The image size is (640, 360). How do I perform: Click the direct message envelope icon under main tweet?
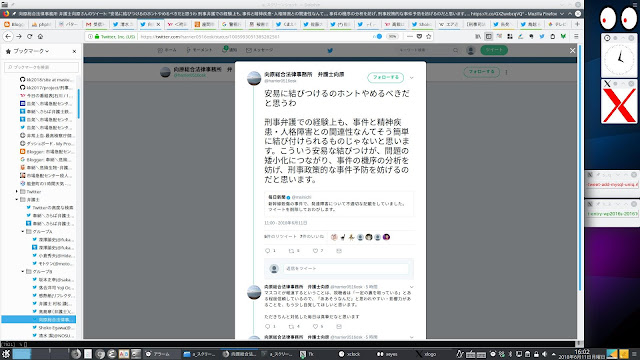click(339, 251)
